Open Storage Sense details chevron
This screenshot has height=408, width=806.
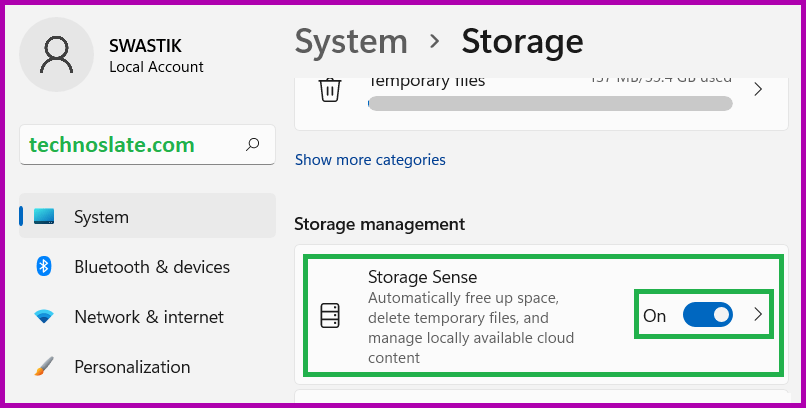pos(758,314)
